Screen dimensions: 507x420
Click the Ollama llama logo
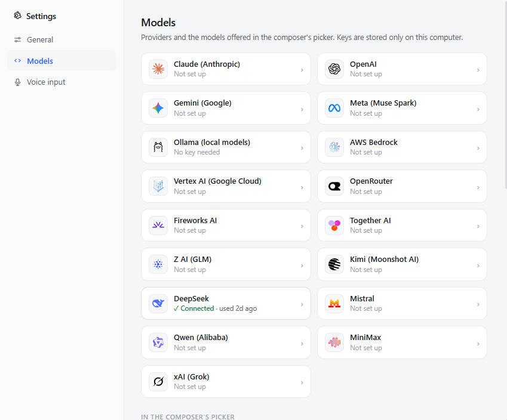pos(158,147)
